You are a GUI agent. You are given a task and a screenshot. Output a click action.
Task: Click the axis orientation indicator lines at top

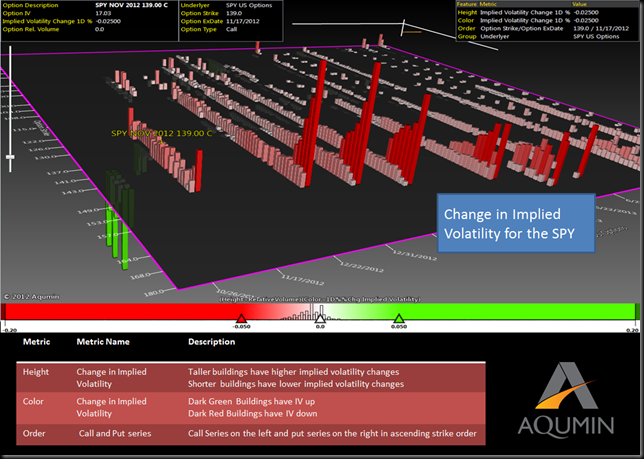395,34
